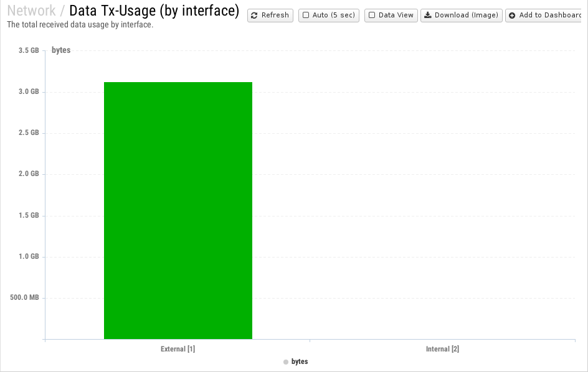Click Download (Image) button
Screen dimensions: 588x372
[x=462, y=16]
